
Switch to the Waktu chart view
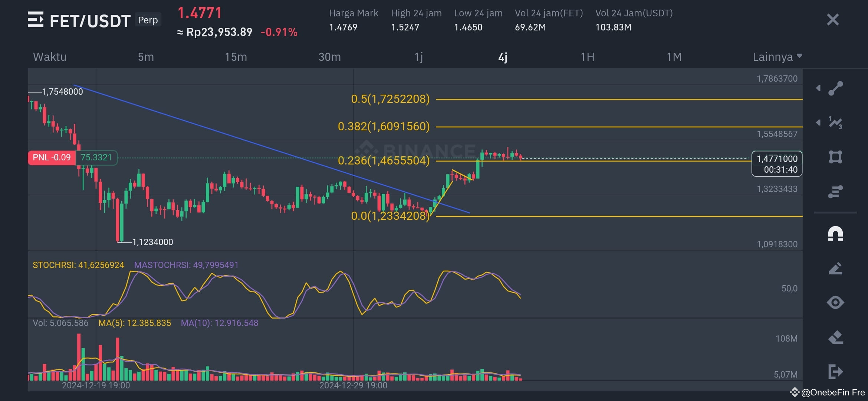[x=50, y=57]
